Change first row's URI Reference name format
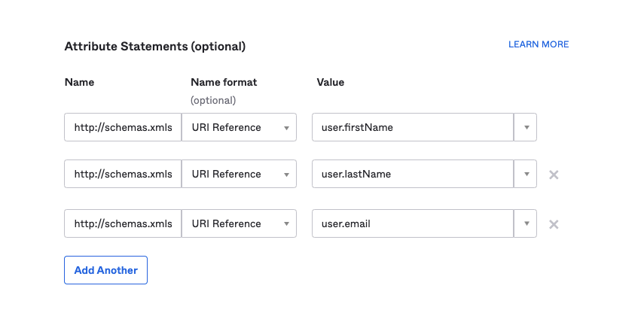The height and width of the screenshot is (325, 644). point(239,127)
